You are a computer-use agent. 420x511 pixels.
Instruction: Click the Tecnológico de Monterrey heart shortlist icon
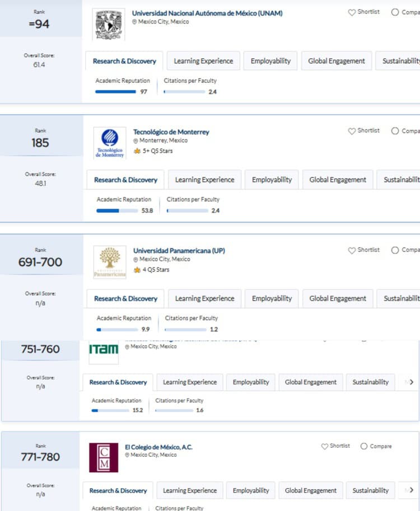click(352, 131)
